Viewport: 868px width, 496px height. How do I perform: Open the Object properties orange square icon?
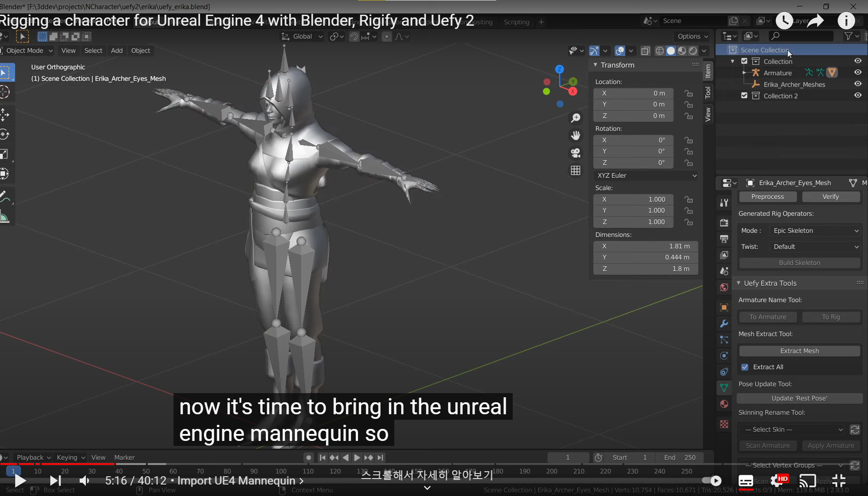[x=724, y=307]
